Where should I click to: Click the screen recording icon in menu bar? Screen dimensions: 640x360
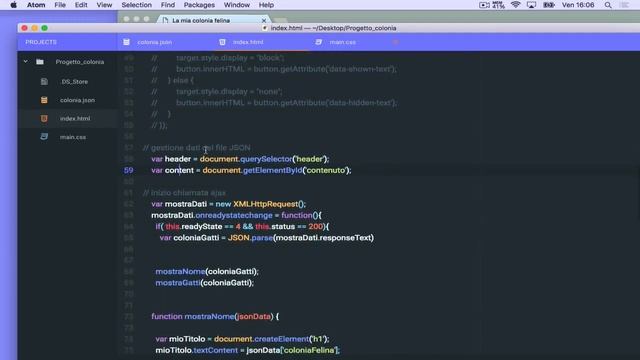pos(484,5)
